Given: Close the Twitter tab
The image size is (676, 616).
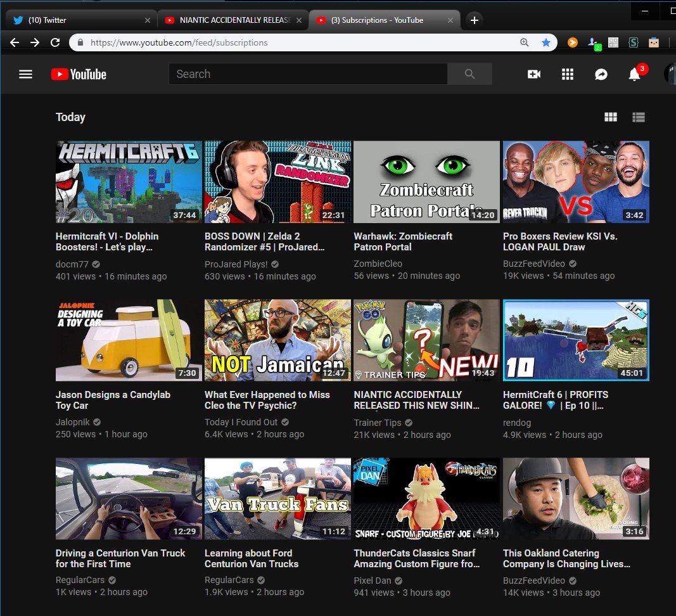Looking at the screenshot, I should click(x=148, y=20).
